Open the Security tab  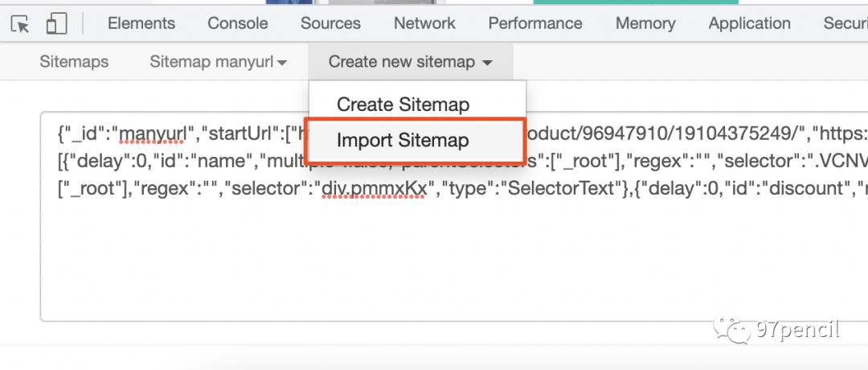[x=845, y=23]
